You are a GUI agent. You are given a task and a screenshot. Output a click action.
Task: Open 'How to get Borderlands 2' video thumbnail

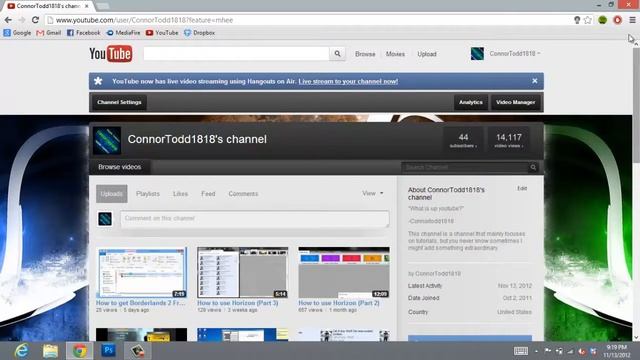[x=142, y=272]
